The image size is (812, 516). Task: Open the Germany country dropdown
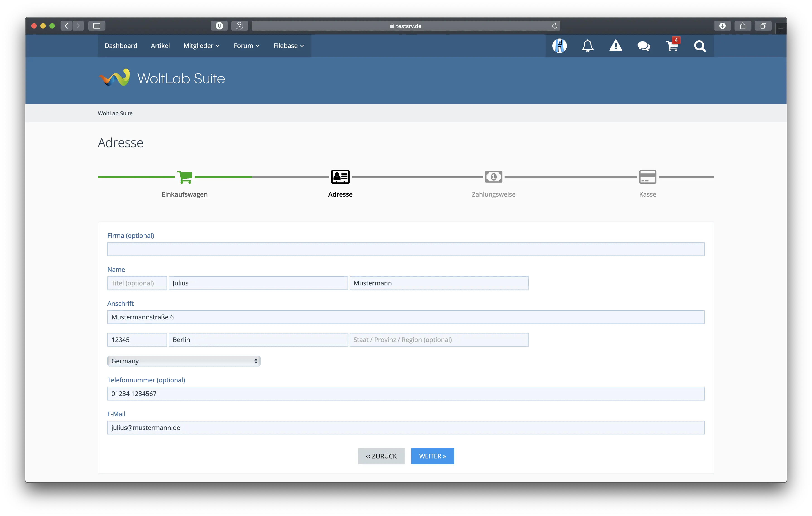pyautogui.click(x=184, y=361)
